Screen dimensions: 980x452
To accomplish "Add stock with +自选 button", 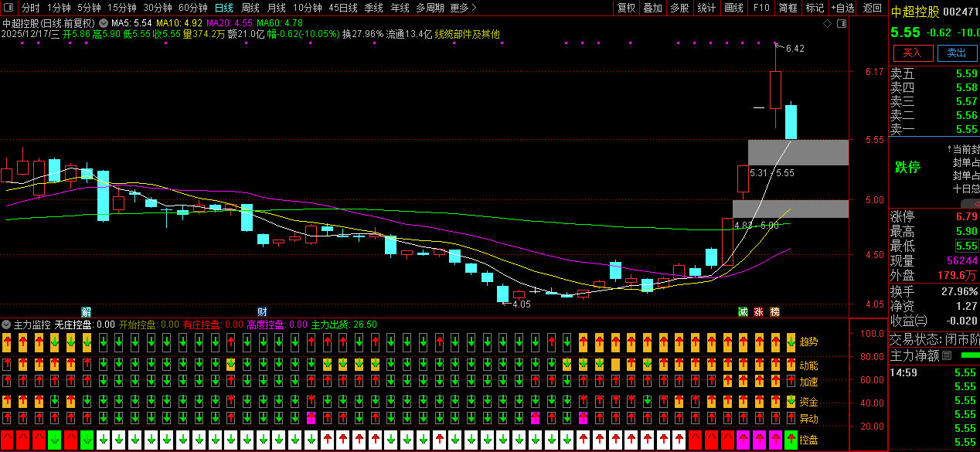I will tap(842, 8).
